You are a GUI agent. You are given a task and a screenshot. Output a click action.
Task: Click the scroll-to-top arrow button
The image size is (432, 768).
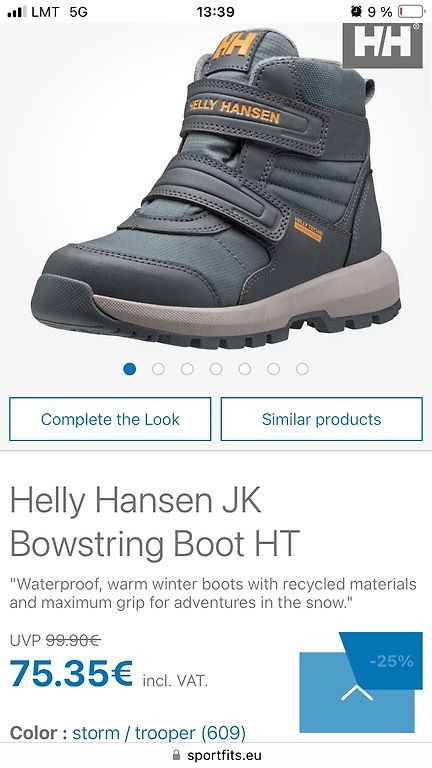coord(357,692)
